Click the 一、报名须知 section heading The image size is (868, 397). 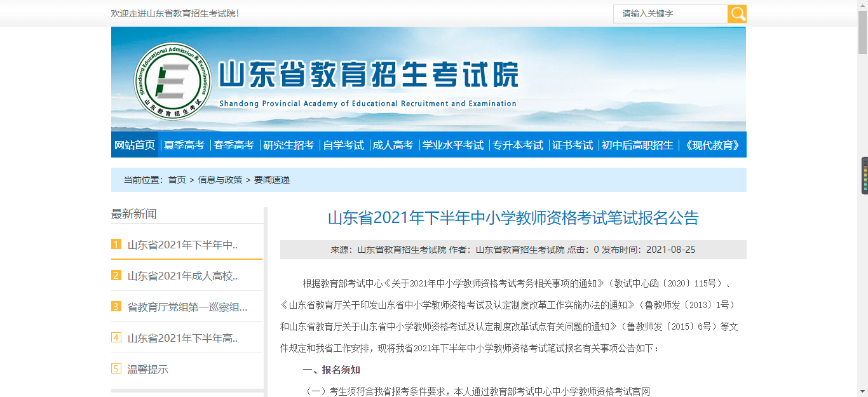point(332,370)
